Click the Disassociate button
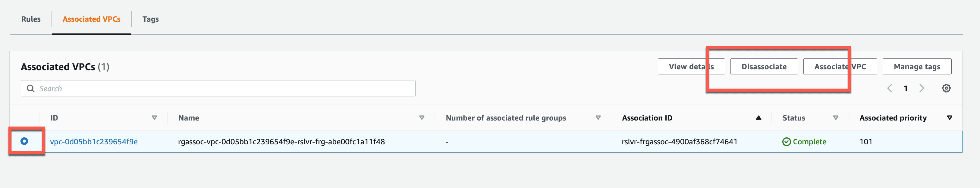Viewport: 980px width, 188px height. 764,67
